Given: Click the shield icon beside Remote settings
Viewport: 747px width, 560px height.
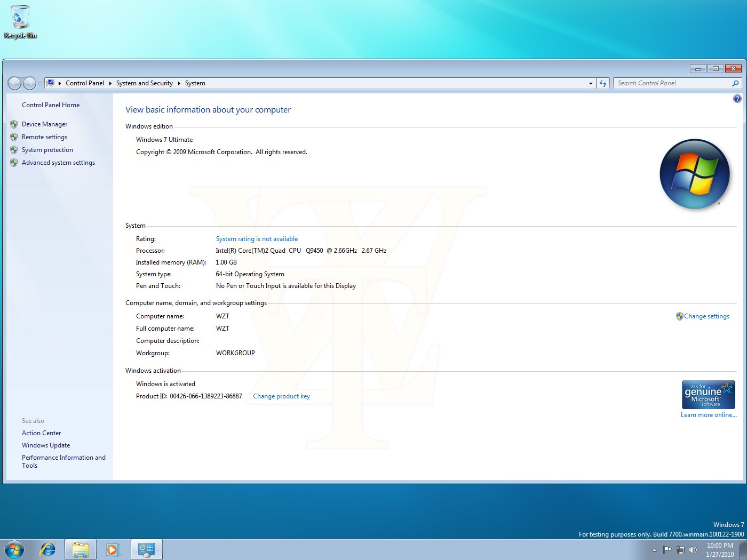Looking at the screenshot, I should pos(14,137).
